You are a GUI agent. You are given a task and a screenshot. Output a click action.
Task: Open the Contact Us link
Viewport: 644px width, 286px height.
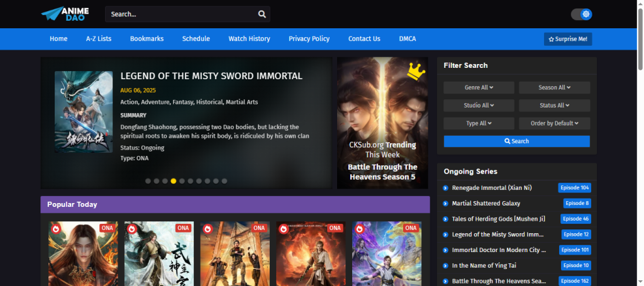pos(364,38)
